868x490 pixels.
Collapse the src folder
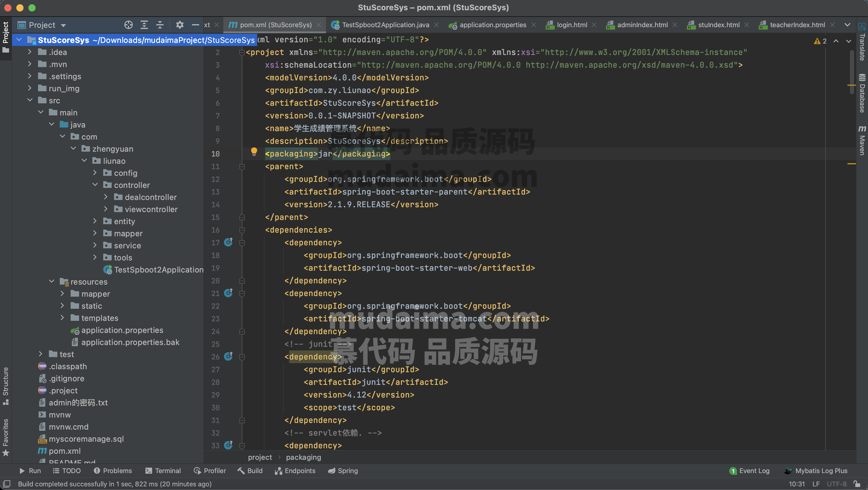click(x=30, y=100)
